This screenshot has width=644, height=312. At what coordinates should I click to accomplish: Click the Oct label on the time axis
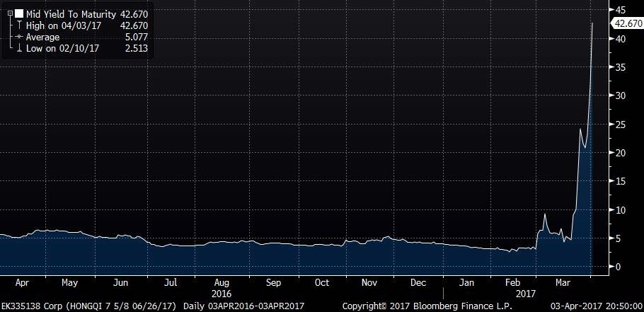click(x=322, y=283)
